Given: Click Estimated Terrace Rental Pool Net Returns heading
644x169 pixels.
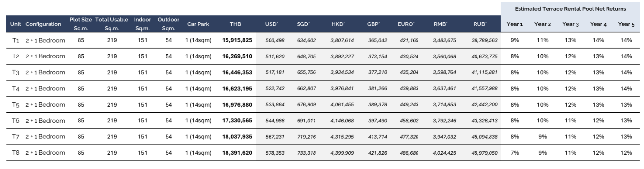Looking at the screenshot, I should 570,9.
